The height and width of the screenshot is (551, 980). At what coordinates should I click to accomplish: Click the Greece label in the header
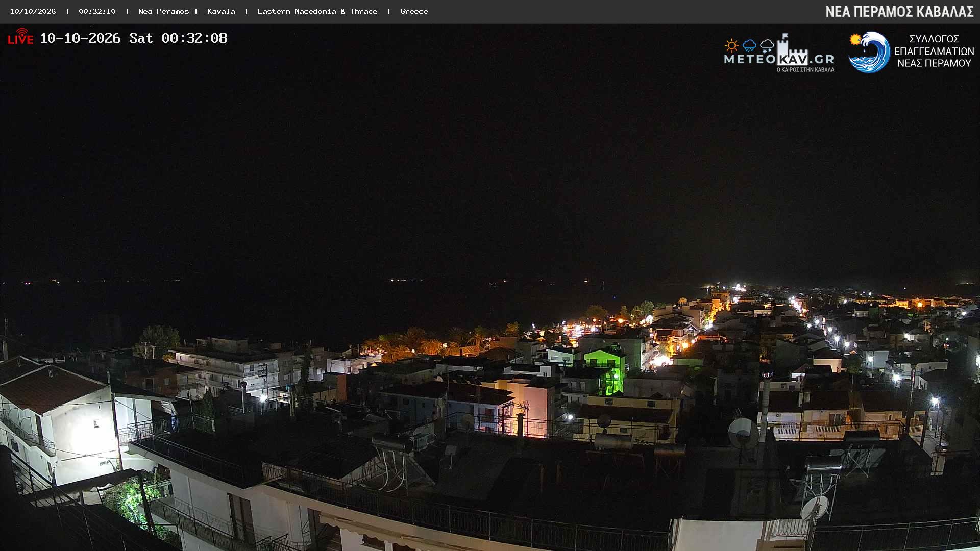point(414,11)
